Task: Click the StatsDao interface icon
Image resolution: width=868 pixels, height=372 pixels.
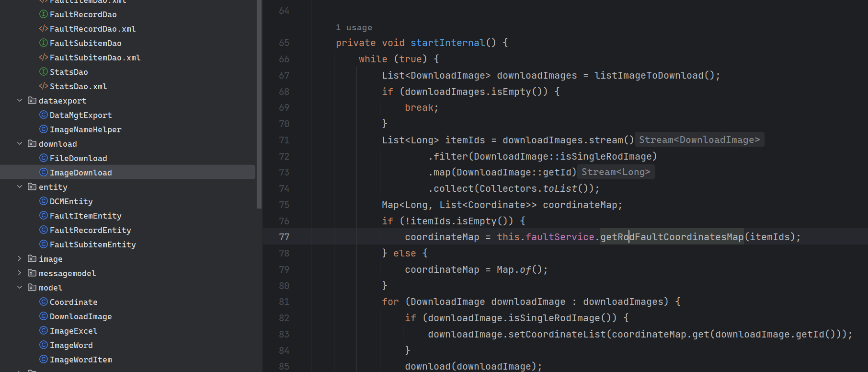Action: [x=43, y=72]
